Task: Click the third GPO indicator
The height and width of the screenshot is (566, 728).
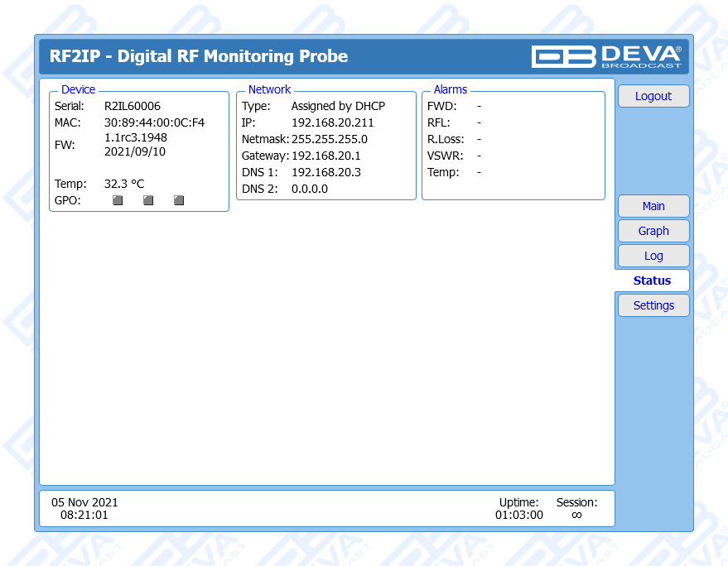Action: tap(179, 200)
